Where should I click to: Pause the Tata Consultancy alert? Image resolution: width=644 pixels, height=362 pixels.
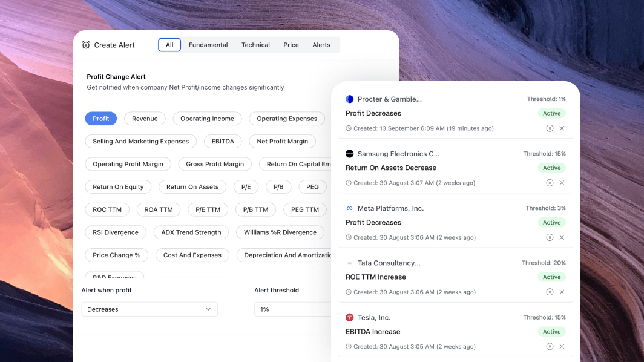point(550,292)
